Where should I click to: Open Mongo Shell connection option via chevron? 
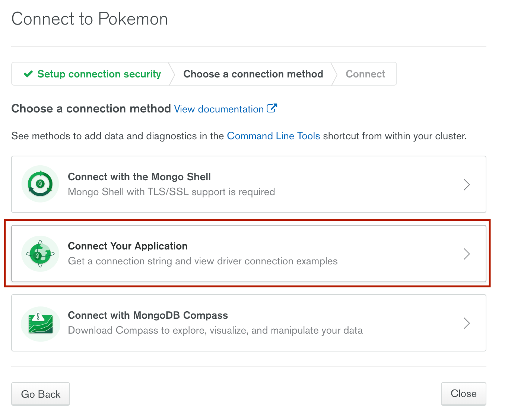pyautogui.click(x=467, y=184)
